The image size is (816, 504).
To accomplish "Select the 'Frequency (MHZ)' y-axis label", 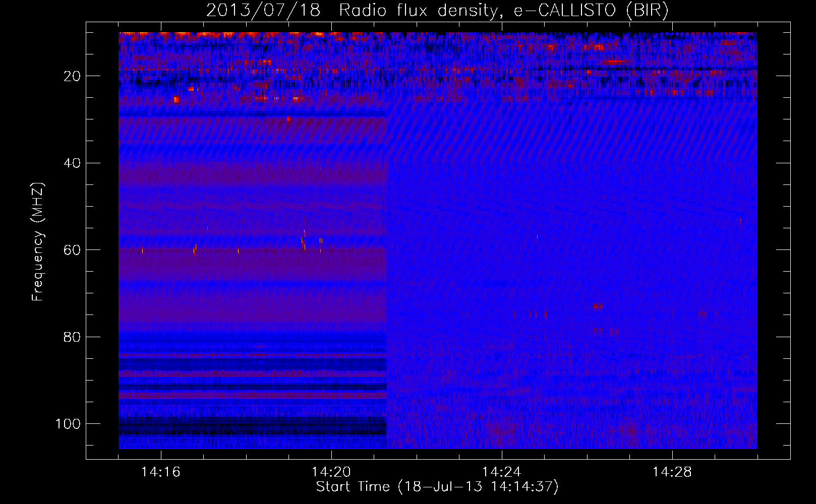I will point(38,241).
